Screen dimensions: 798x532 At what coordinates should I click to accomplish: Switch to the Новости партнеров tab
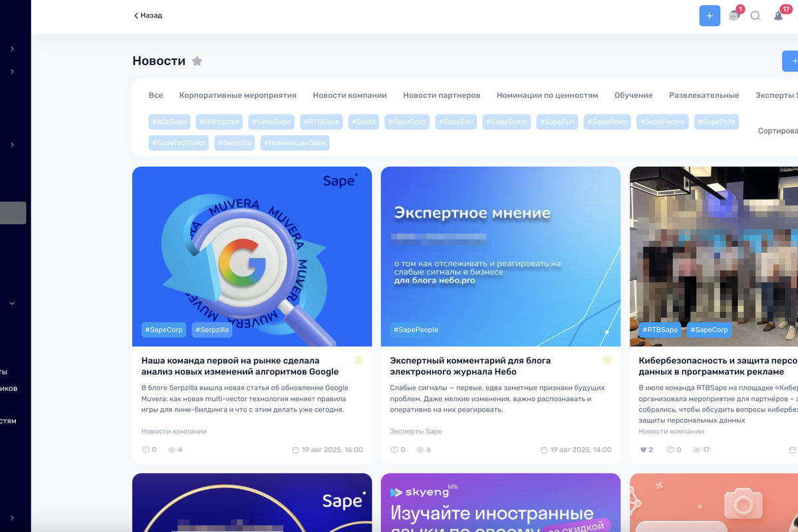[x=441, y=95]
